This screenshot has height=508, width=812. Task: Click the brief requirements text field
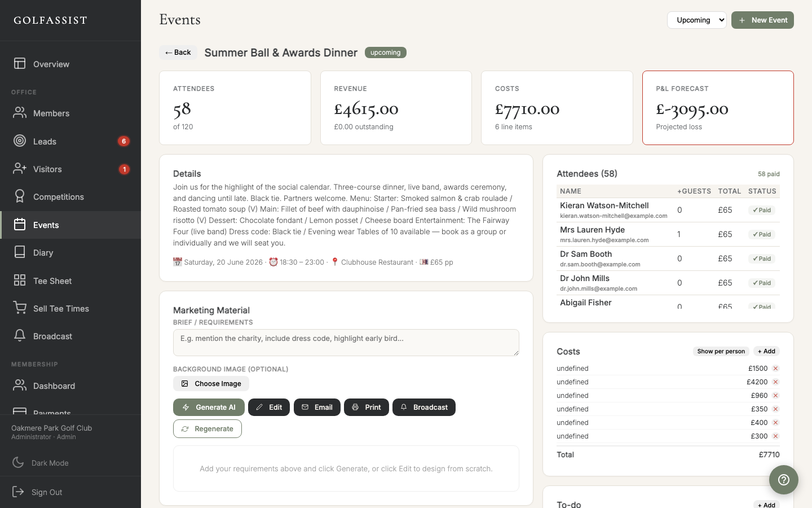click(346, 343)
